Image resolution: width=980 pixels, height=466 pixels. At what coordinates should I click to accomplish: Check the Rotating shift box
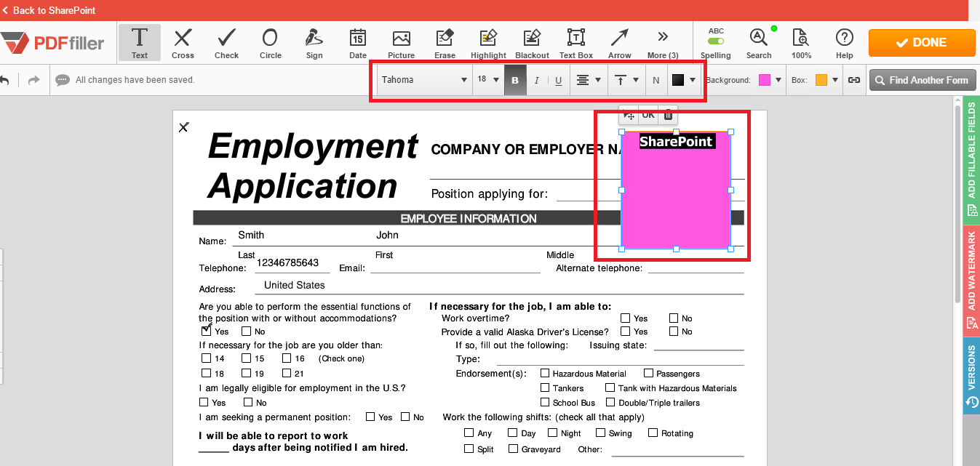[x=653, y=433]
